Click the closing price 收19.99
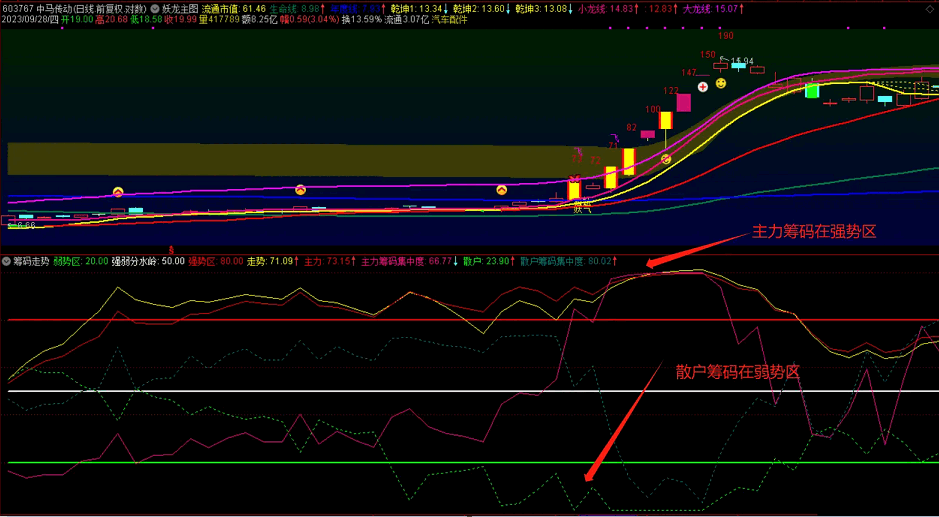This screenshot has width=939, height=517. point(181,20)
